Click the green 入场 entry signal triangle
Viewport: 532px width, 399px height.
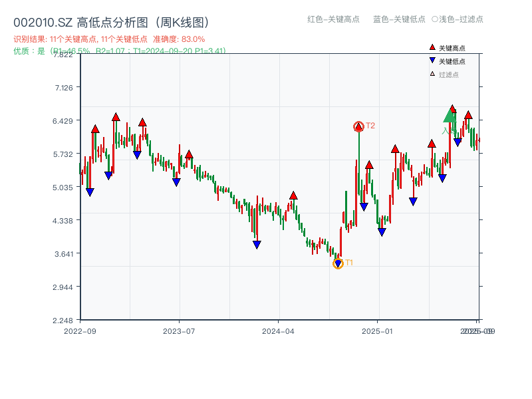click(451, 116)
